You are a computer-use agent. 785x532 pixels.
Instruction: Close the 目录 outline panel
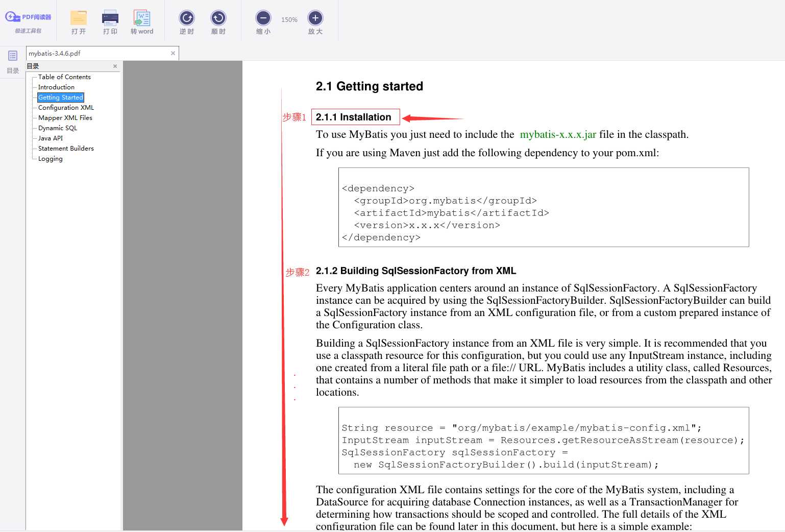[x=115, y=66]
